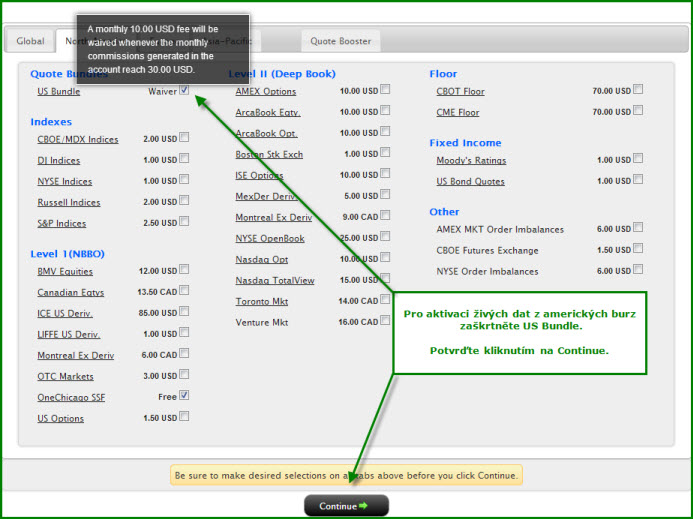
Task: Check Level 1 Montreal Ex Deriv 6.00 CAD box
Action: click(184, 353)
